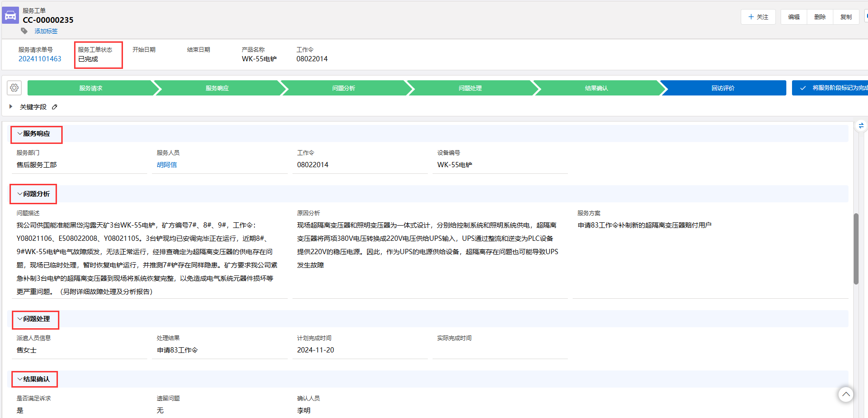Select the 服务请求 stage in path

click(x=91, y=88)
